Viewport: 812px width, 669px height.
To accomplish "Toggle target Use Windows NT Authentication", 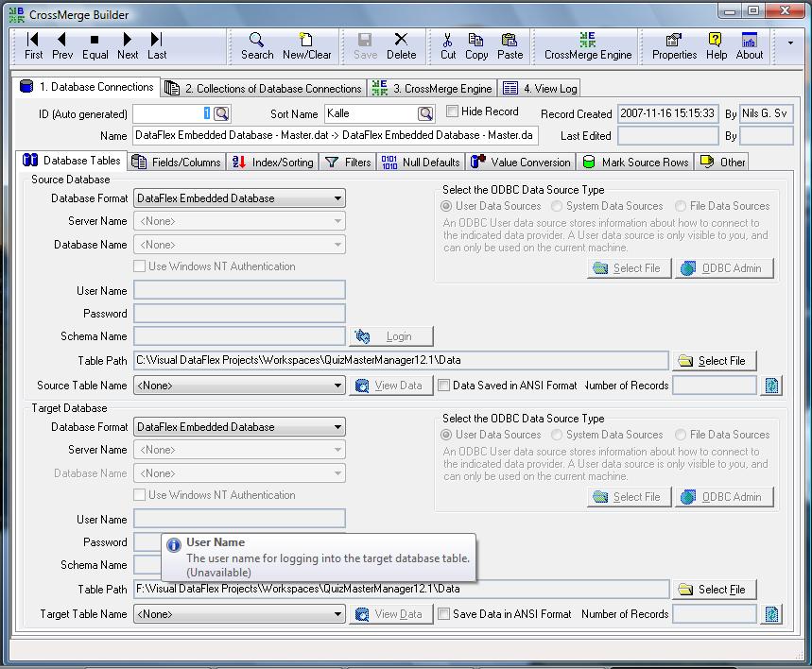I will tap(139, 494).
